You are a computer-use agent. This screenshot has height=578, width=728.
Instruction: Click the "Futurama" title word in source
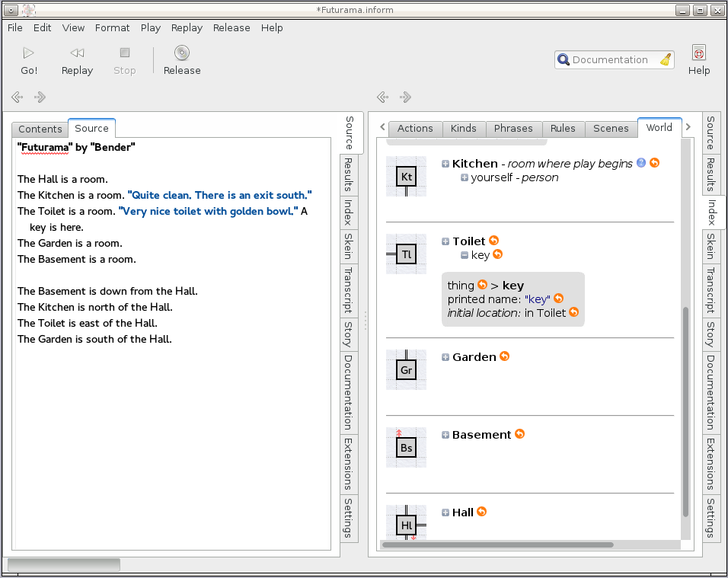[45, 148]
